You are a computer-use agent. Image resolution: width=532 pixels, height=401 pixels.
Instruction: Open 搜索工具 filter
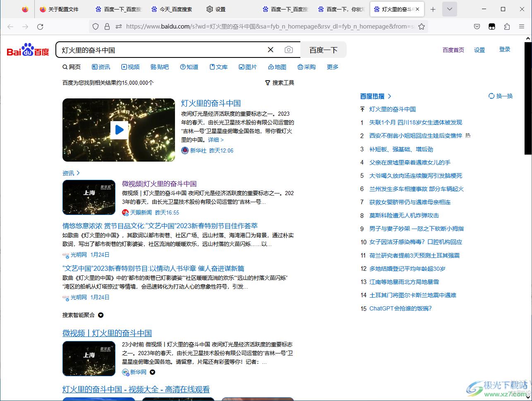280,83
